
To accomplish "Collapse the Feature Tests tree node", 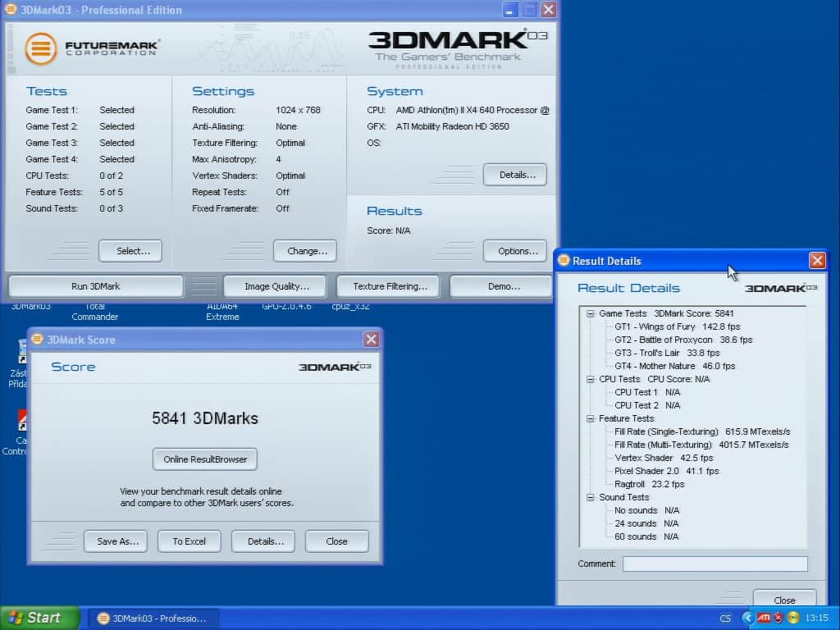I will pos(590,418).
